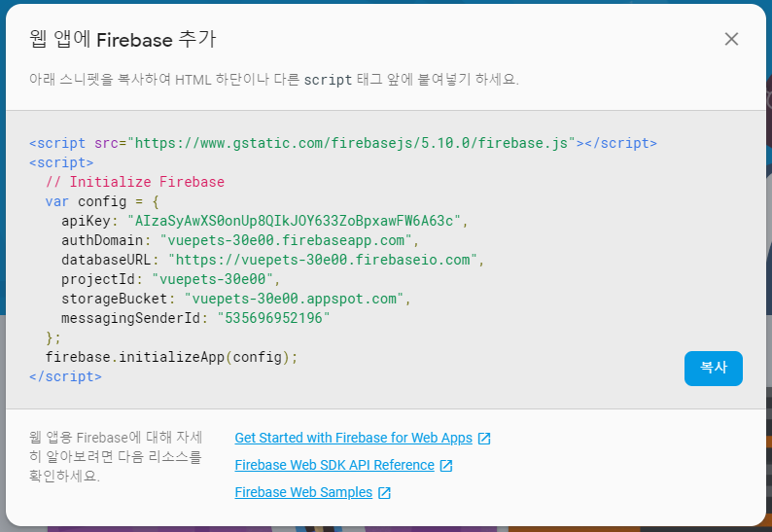Click the blue 복사 copy button

coord(714,369)
